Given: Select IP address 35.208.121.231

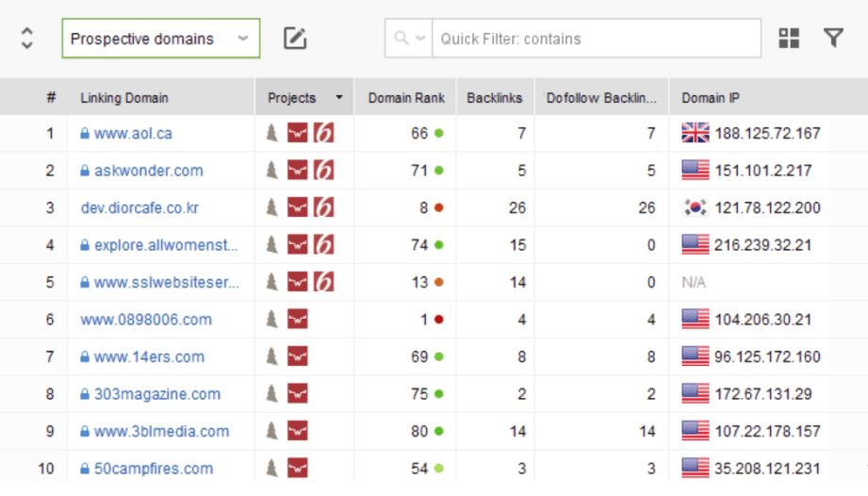Looking at the screenshot, I should (x=767, y=469).
